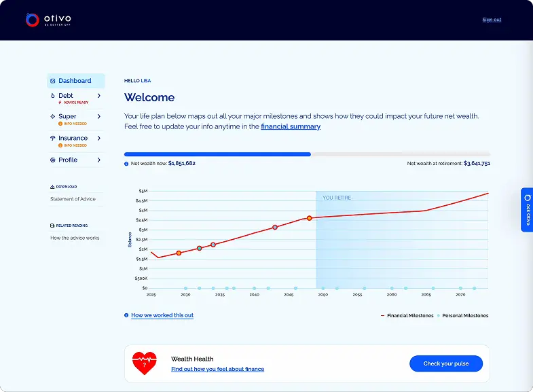533x392 pixels.
Task: Click the Dashboard sidebar icon
Action: [53, 81]
